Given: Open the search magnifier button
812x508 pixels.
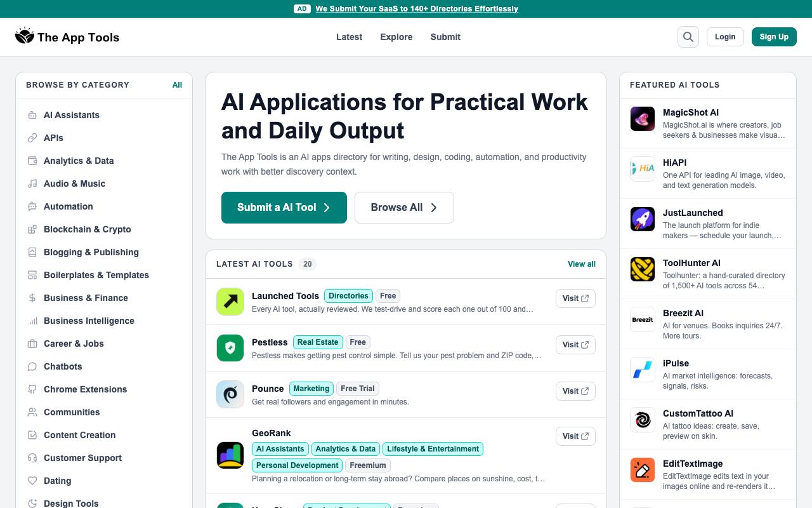Looking at the screenshot, I should (688, 37).
